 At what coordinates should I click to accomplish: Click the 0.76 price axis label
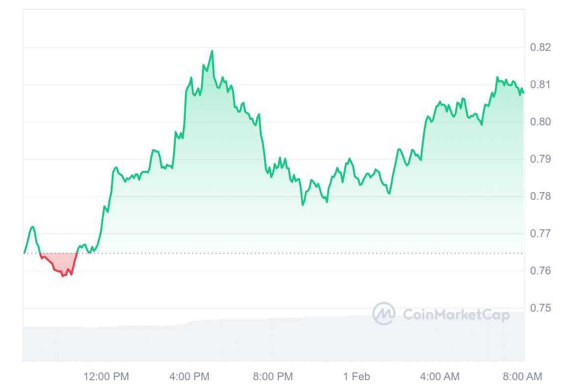[540, 271]
